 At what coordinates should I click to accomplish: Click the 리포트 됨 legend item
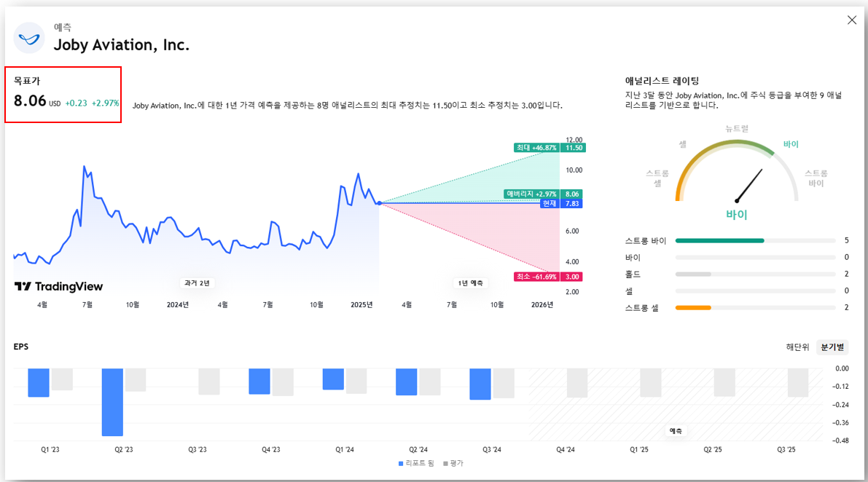click(x=416, y=463)
